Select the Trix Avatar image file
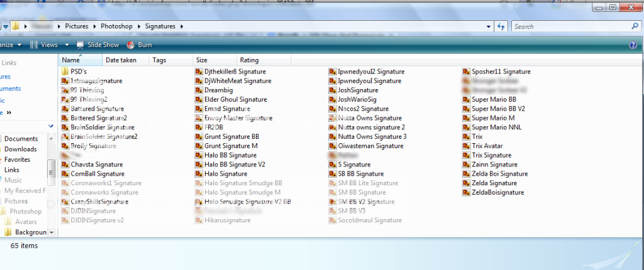 (489, 146)
